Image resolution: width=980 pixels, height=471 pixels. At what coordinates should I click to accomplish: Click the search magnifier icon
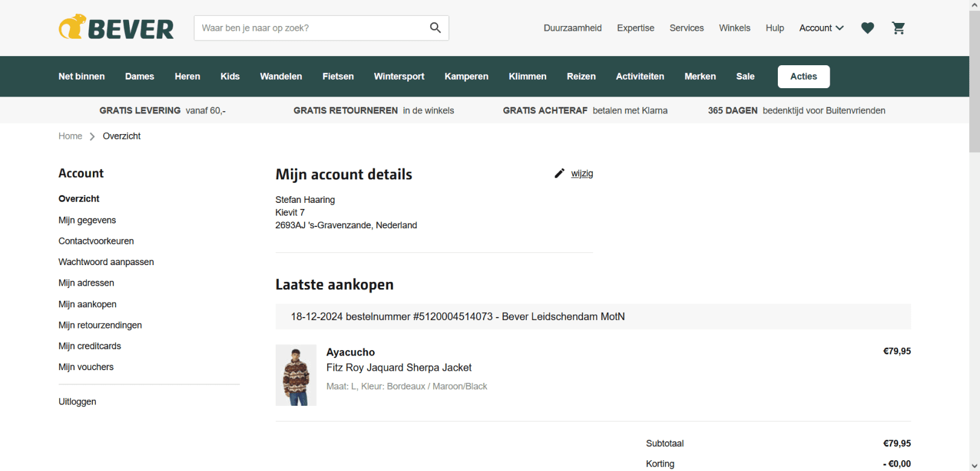tap(435, 28)
